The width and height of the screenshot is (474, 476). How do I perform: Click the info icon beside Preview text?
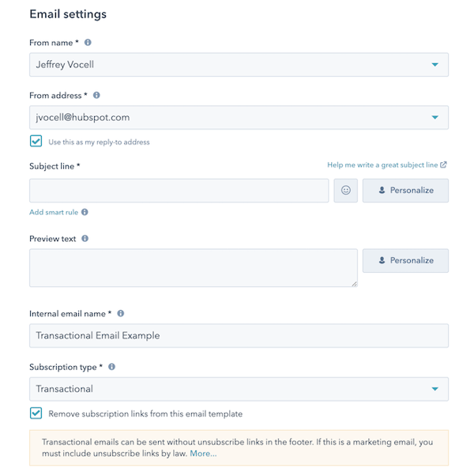click(x=85, y=238)
